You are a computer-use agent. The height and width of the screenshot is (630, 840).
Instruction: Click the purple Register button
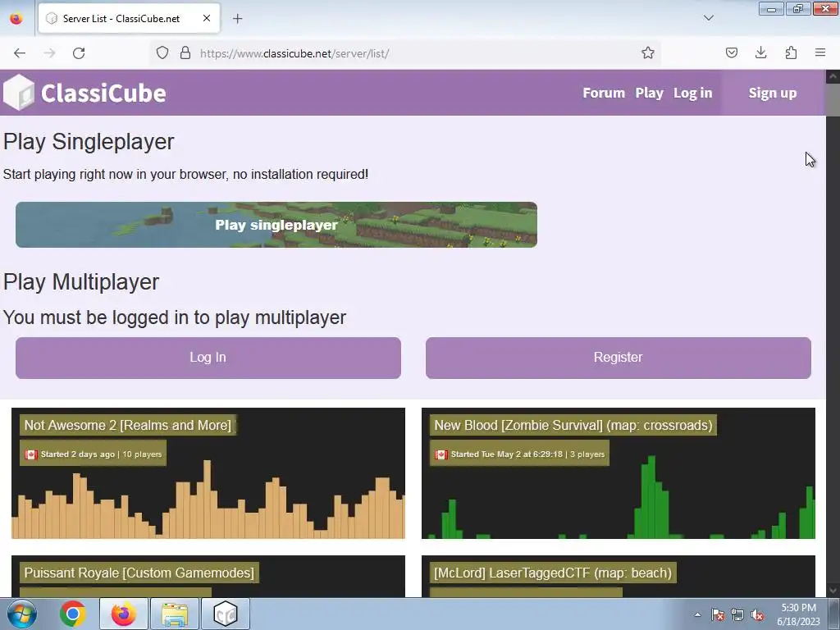click(619, 358)
